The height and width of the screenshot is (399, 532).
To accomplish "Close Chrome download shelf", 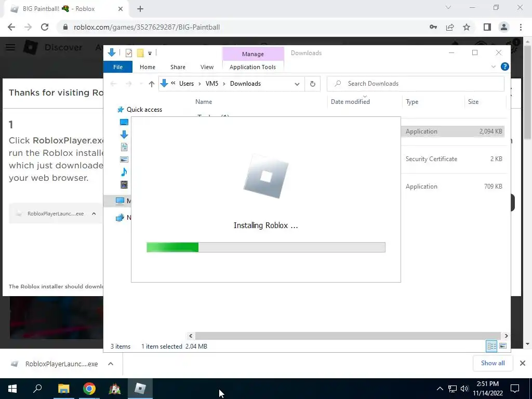I will tap(523, 363).
